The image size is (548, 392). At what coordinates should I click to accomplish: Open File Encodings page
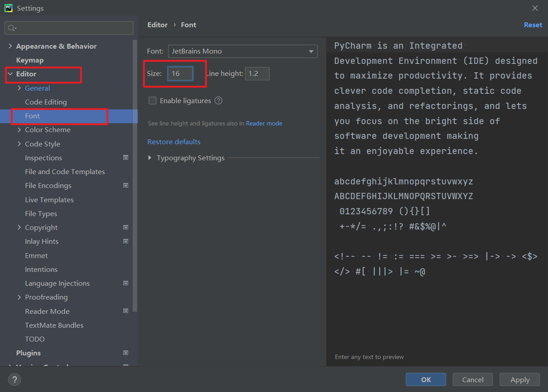tap(48, 185)
